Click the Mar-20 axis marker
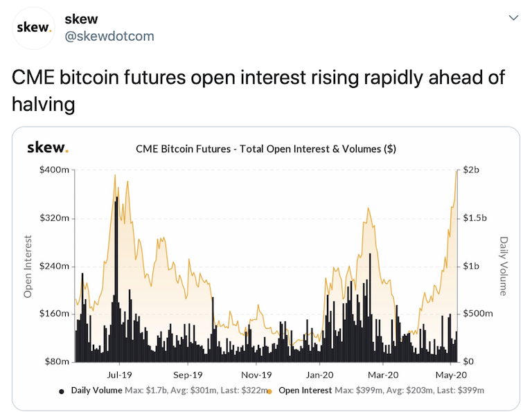Viewport: 532px width, 412px height. (x=383, y=375)
